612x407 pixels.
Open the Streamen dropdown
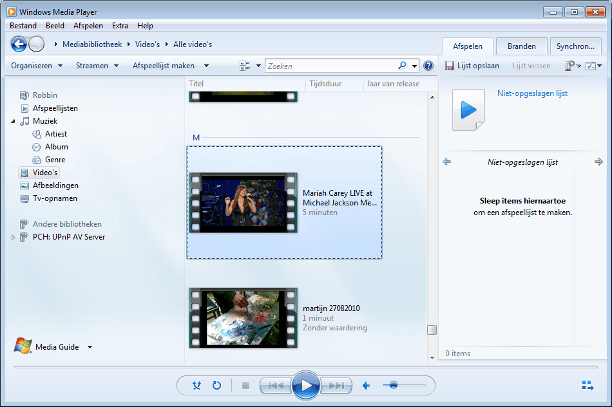pyautogui.click(x=97, y=66)
